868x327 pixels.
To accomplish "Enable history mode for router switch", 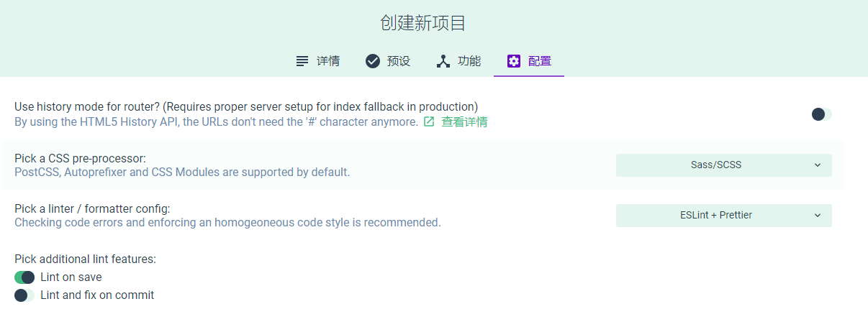I will tap(821, 114).
